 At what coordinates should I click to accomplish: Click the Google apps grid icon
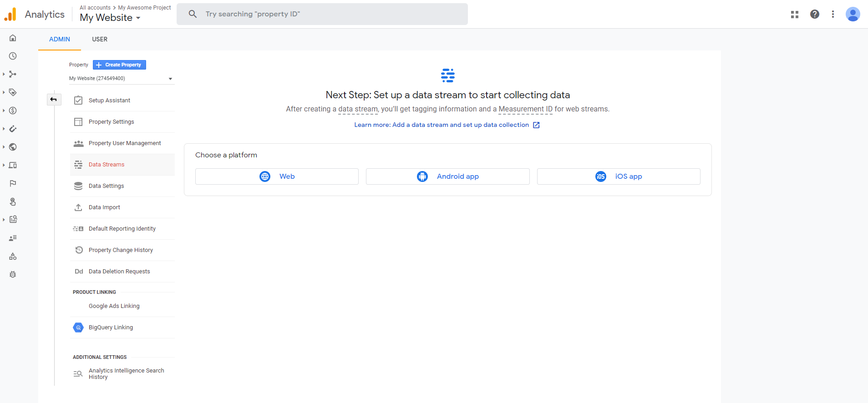[x=795, y=15]
